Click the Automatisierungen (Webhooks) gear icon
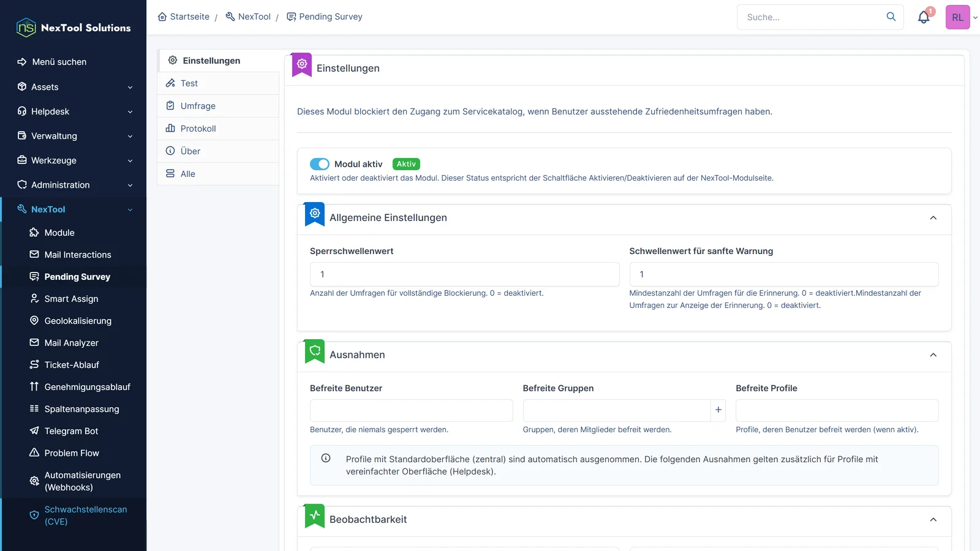980x551 pixels. (34, 481)
